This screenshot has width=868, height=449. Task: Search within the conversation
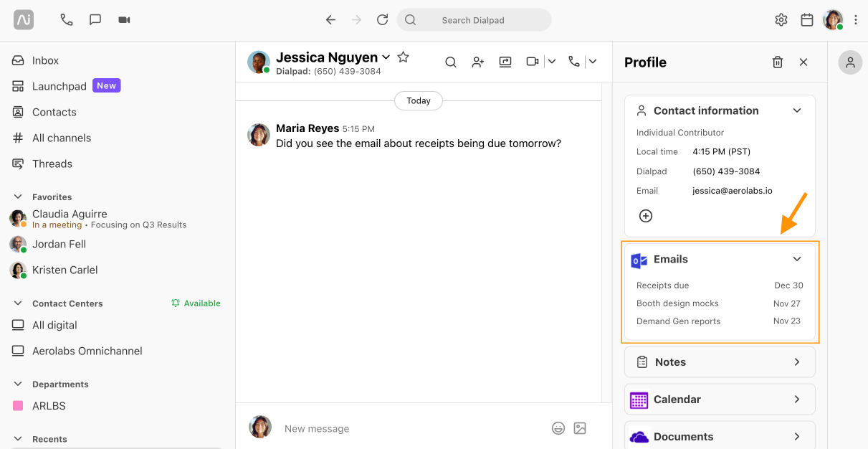(x=451, y=62)
